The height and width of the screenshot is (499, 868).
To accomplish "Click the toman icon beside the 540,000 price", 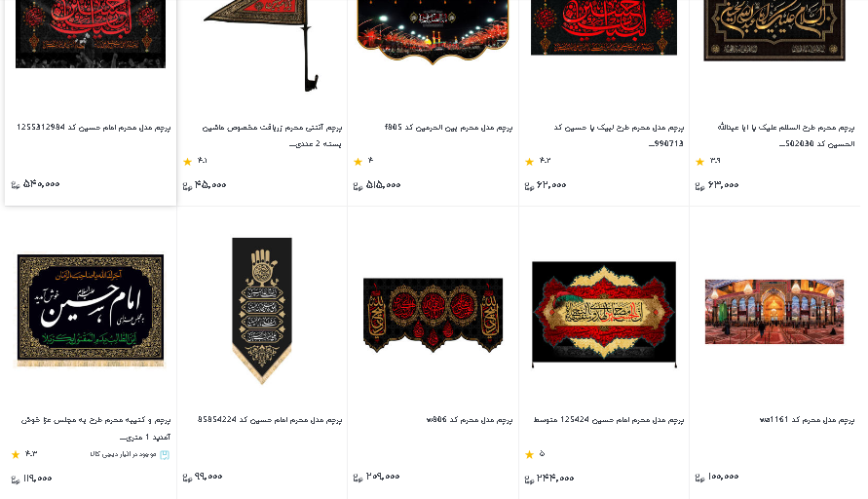I will tap(16, 185).
